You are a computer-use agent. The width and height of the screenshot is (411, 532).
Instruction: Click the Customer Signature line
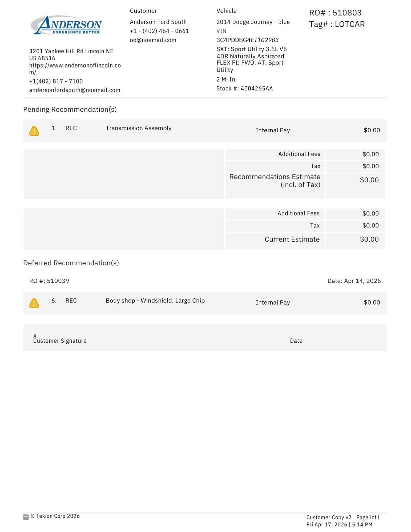60,339
